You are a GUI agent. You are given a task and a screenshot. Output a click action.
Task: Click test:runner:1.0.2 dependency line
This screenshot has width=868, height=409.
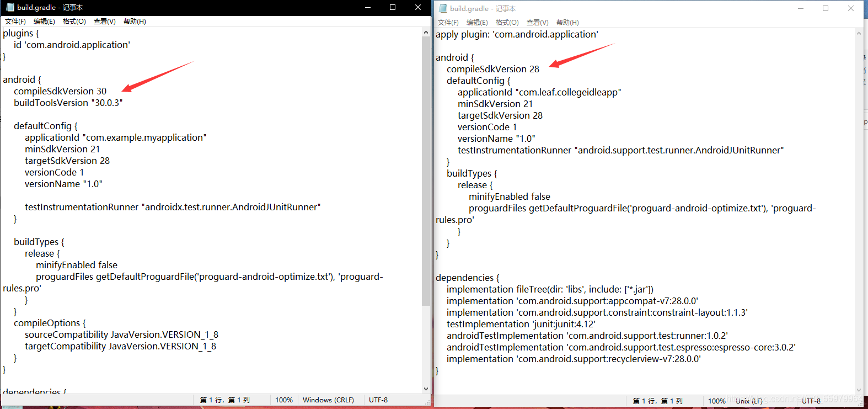coord(587,336)
